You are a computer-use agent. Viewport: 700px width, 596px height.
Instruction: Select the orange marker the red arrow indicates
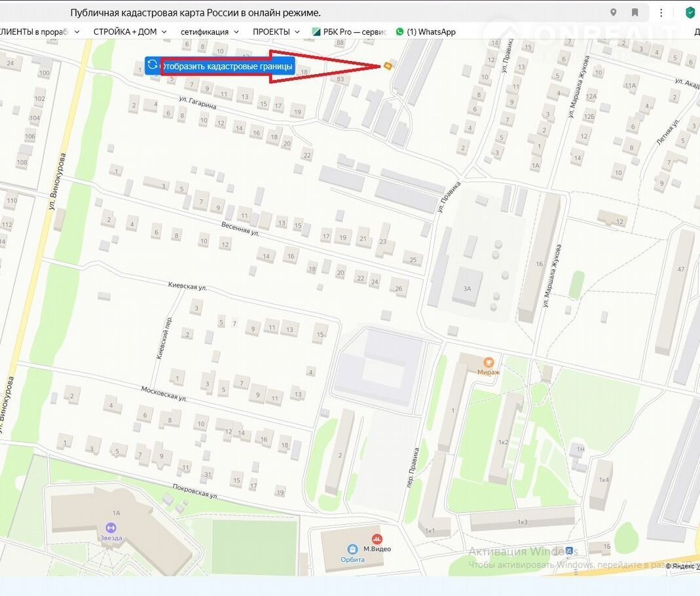point(388,65)
